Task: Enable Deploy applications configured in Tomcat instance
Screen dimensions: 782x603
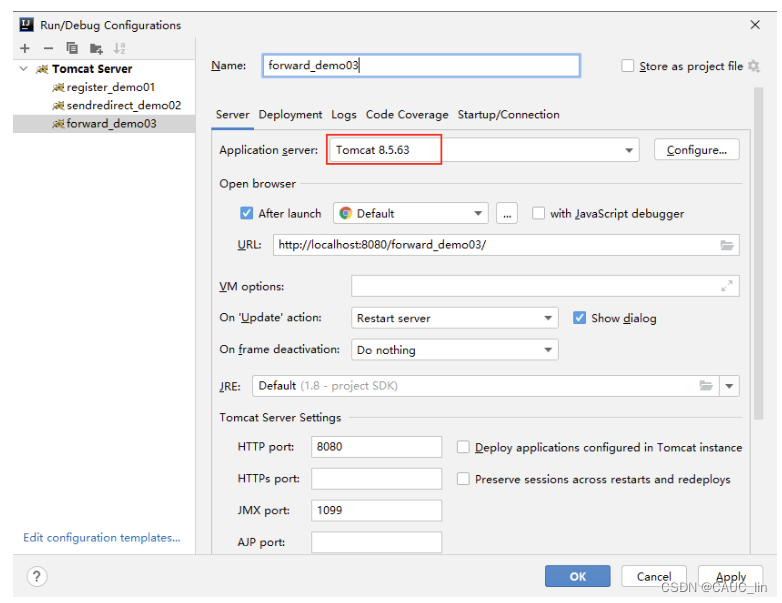Action: pos(463,447)
